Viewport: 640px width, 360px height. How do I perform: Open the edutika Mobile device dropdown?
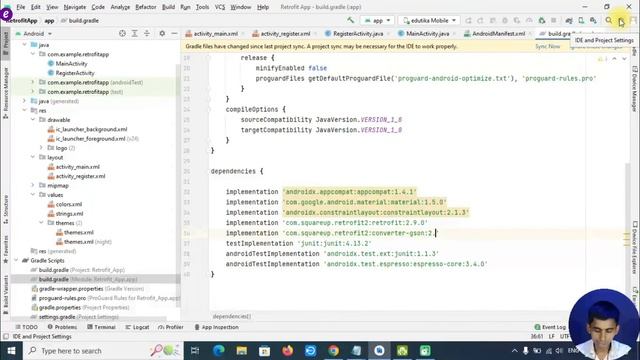point(429,20)
